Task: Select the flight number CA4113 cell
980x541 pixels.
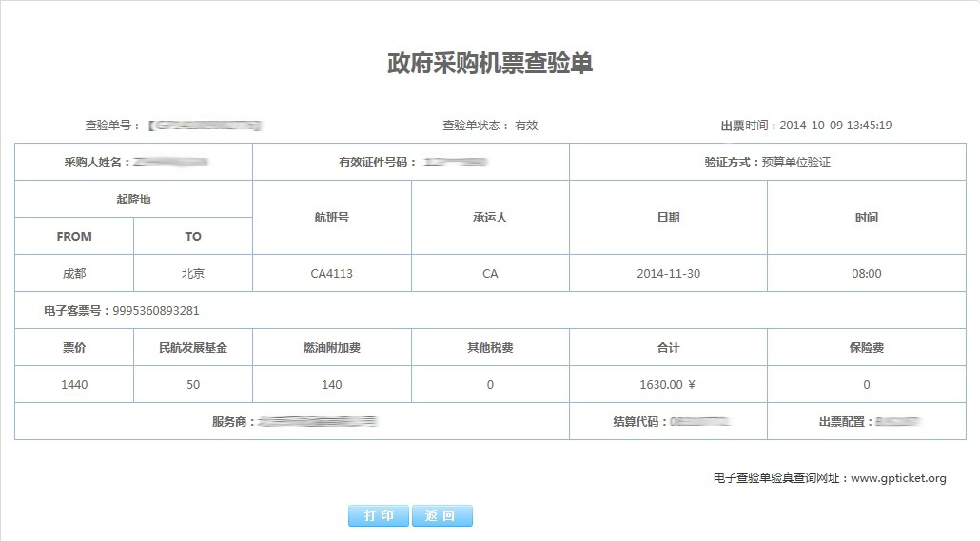Action: click(331, 274)
